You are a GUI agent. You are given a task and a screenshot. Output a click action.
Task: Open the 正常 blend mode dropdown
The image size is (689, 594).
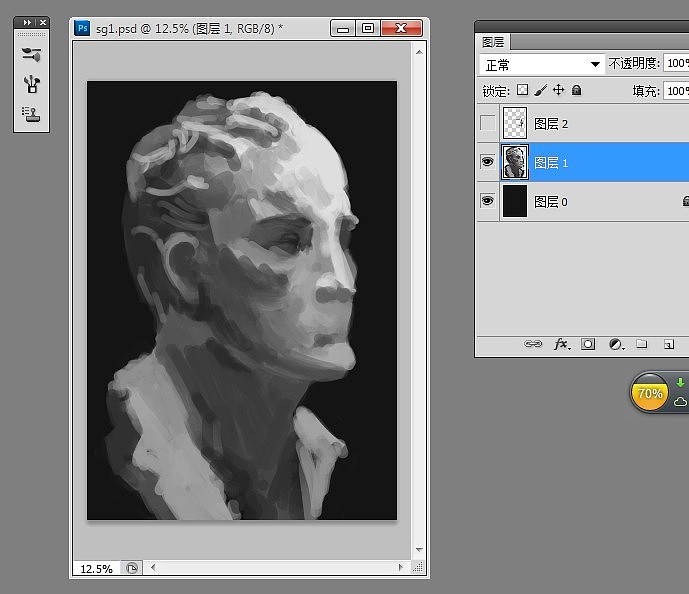pos(542,65)
